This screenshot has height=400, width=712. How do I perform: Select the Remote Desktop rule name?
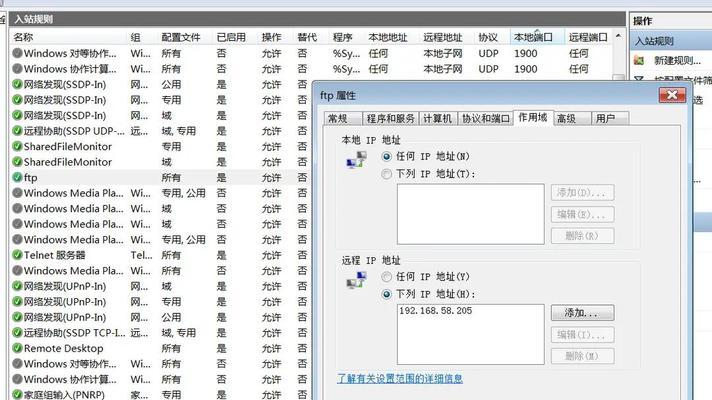[64, 348]
